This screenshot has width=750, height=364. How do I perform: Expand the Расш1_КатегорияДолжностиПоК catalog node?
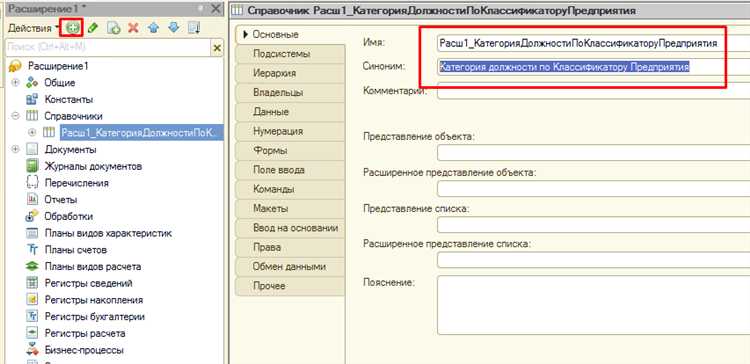click(32, 133)
